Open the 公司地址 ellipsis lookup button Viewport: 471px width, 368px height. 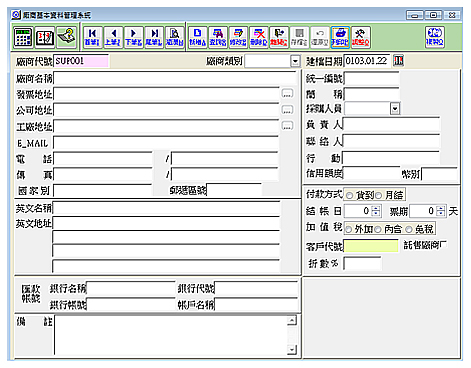click(287, 110)
